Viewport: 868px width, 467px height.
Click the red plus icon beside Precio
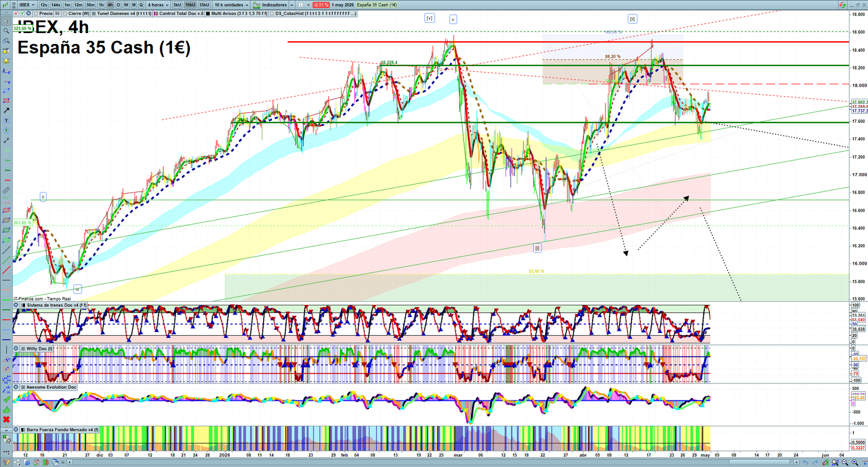pos(16,14)
